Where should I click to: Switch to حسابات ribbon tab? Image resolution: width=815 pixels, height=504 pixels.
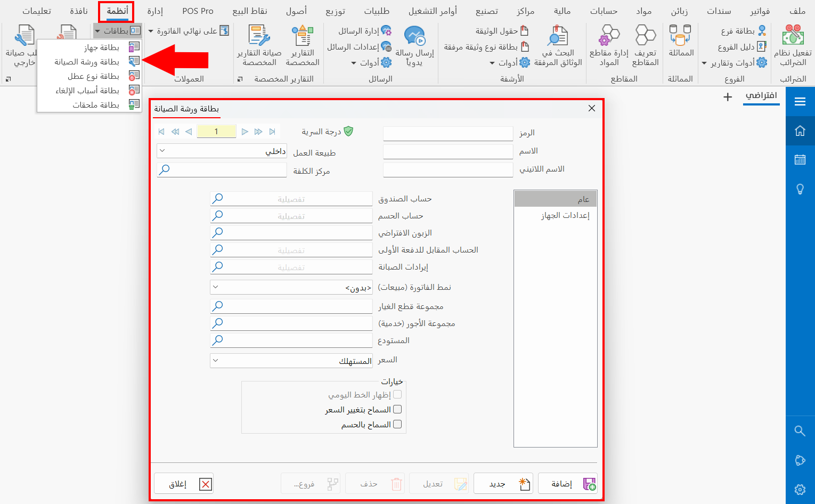pos(604,11)
